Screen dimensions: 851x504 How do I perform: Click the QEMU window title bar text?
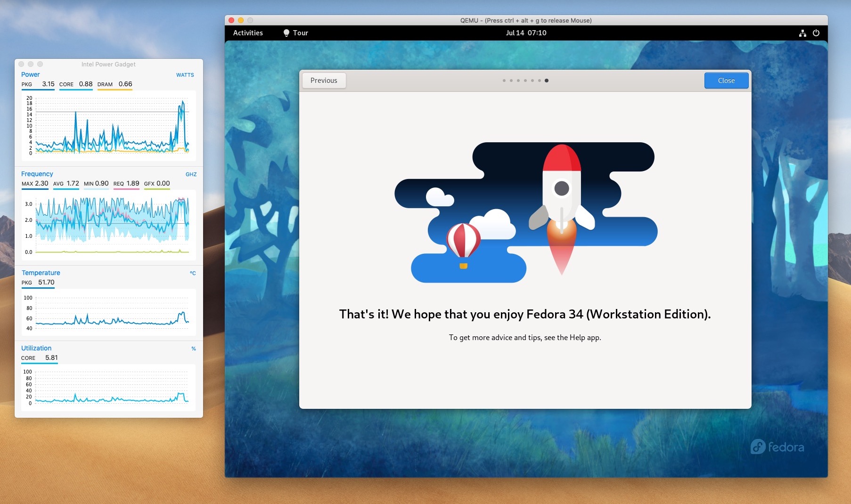coord(526,20)
